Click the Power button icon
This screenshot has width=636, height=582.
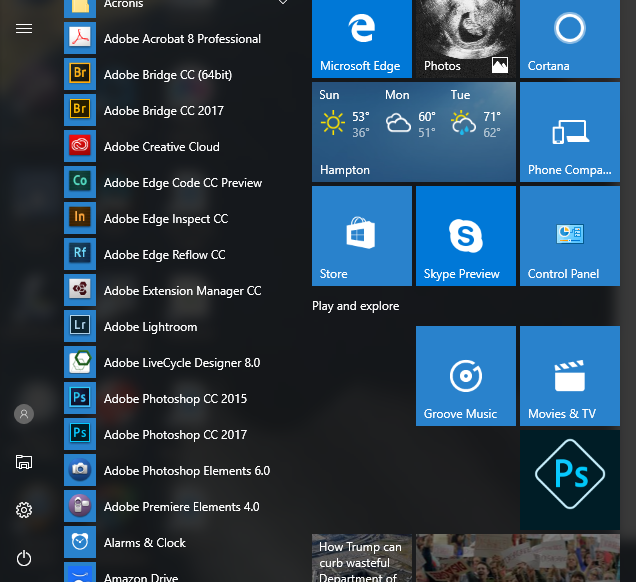[x=24, y=558]
